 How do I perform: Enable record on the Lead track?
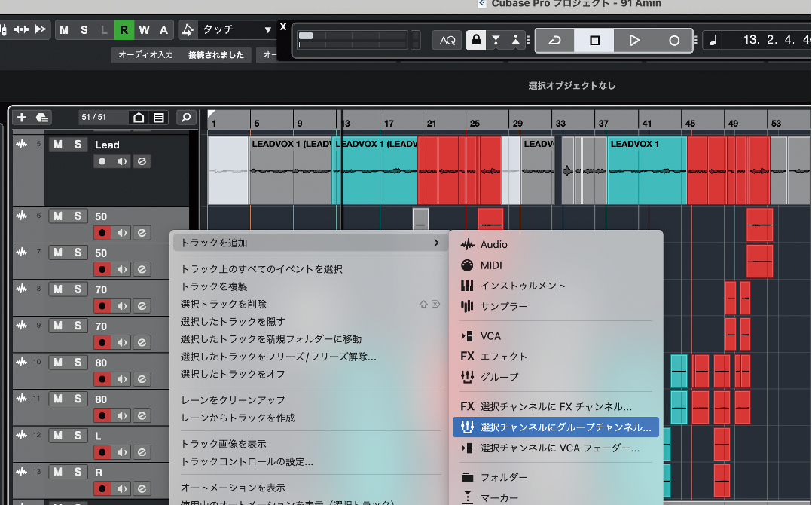pyautogui.click(x=102, y=161)
